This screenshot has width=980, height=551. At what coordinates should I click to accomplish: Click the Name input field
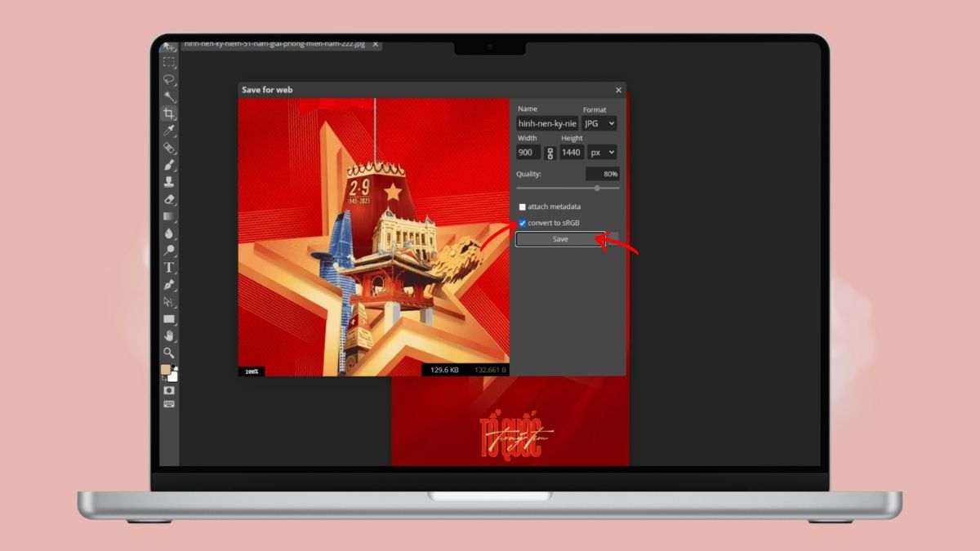(x=546, y=123)
